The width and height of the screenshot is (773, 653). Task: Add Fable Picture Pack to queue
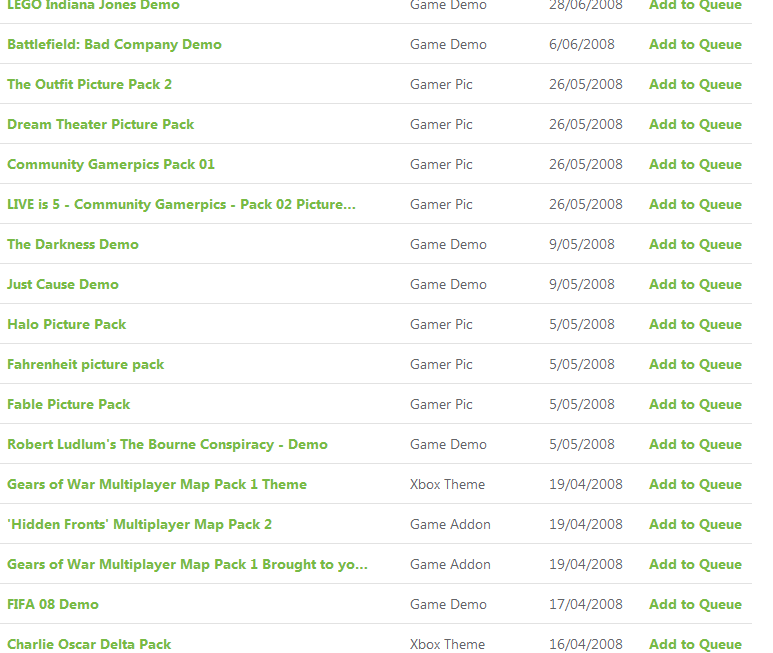(695, 404)
